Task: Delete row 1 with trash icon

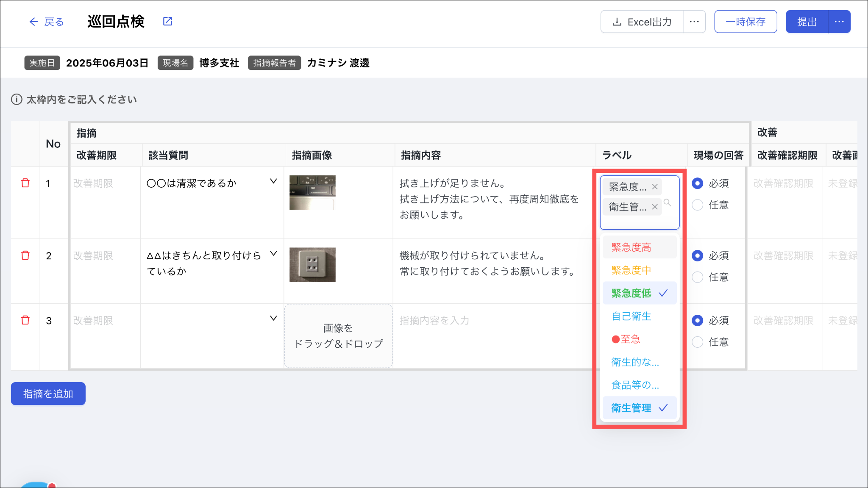Action: (x=25, y=183)
